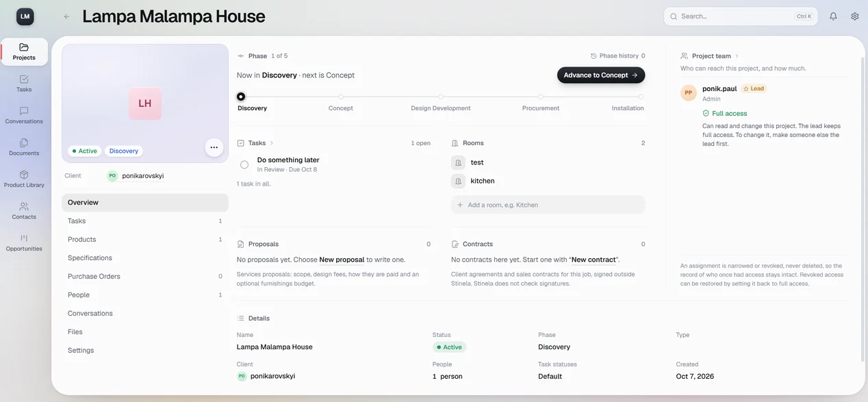Go back using the arrow beside title
This screenshot has width=868, height=402.
pyautogui.click(x=66, y=16)
